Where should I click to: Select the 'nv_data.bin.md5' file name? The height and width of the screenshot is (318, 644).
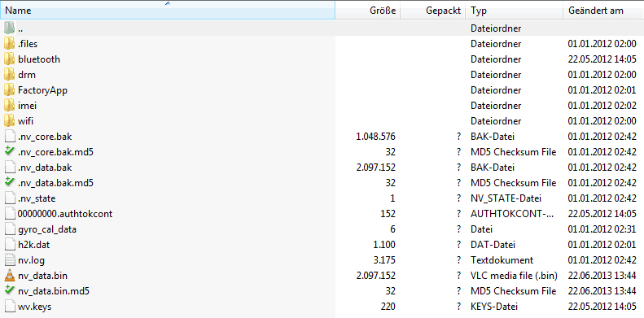pyautogui.click(x=54, y=291)
